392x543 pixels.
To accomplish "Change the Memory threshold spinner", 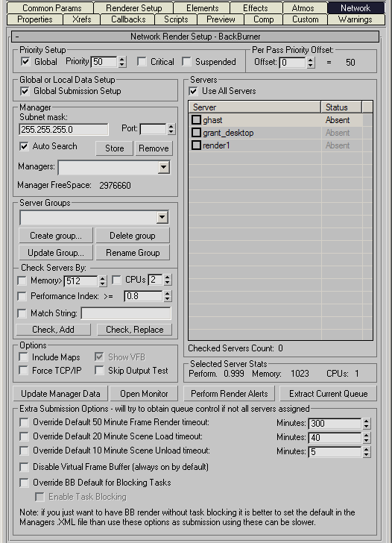I will (x=102, y=281).
